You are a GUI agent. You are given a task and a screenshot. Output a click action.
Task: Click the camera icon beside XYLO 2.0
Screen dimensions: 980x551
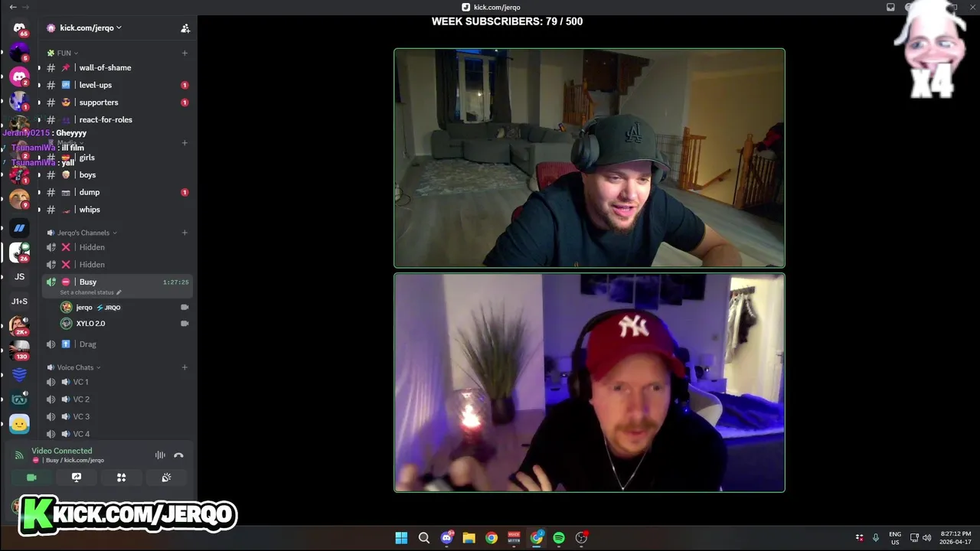point(185,324)
